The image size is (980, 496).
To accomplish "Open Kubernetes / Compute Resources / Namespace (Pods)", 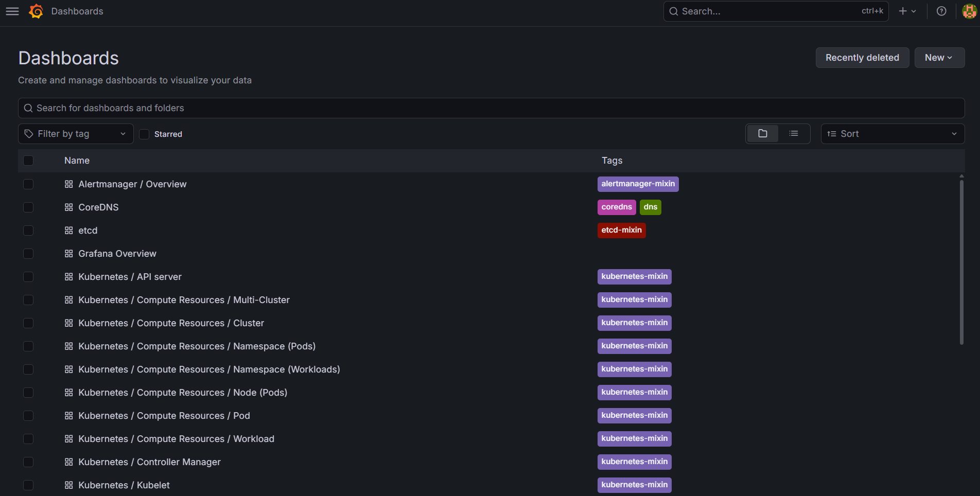I will point(197,346).
